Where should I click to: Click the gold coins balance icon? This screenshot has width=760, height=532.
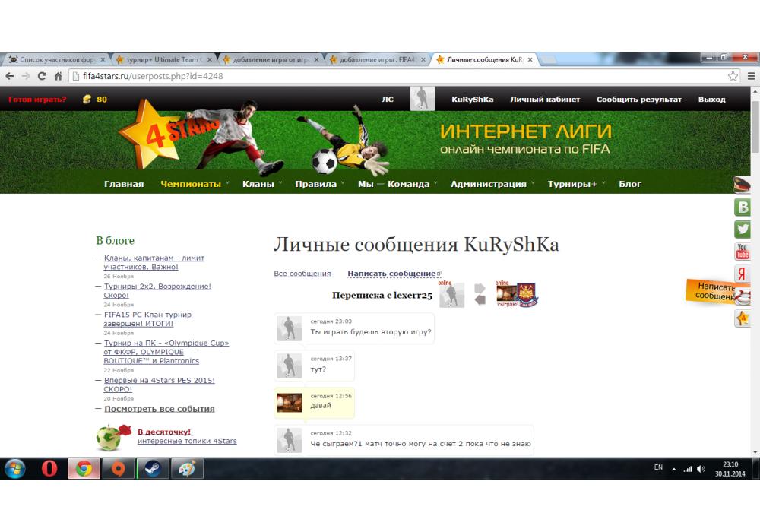point(87,100)
